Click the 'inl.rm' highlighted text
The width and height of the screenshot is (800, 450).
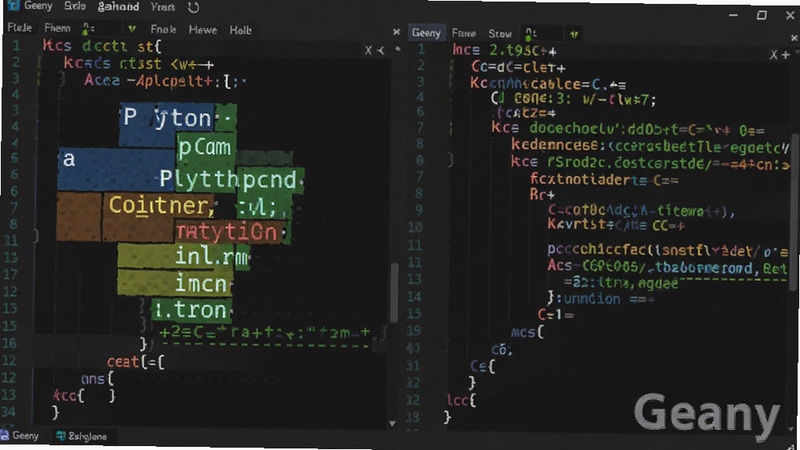click(211, 256)
